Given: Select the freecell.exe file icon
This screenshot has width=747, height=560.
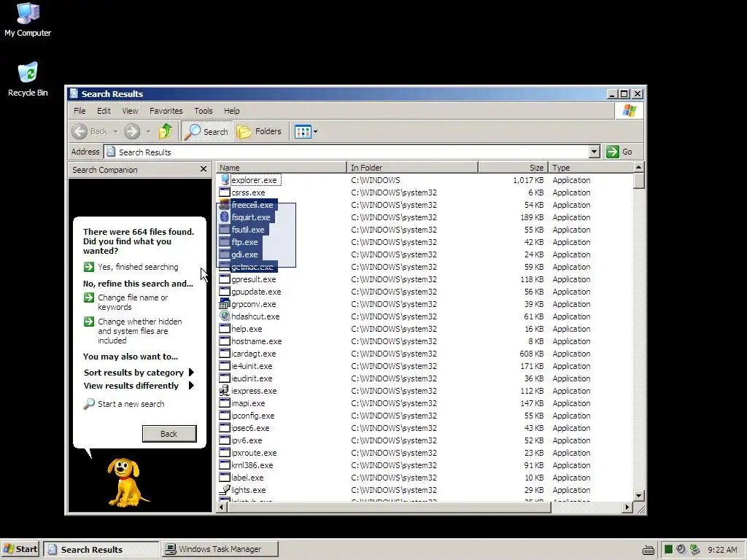Looking at the screenshot, I should point(225,205).
